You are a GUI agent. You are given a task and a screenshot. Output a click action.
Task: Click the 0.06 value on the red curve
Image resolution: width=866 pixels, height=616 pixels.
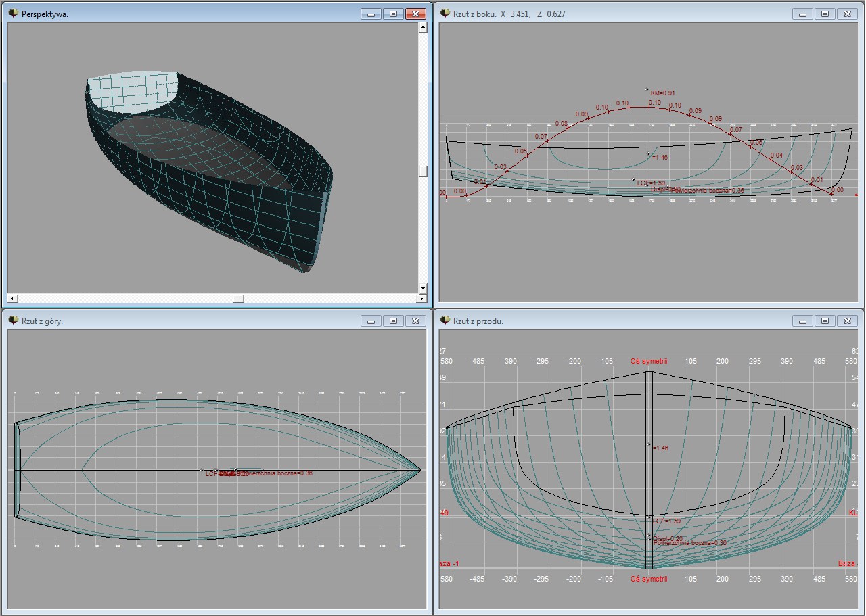[x=755, y=143]
